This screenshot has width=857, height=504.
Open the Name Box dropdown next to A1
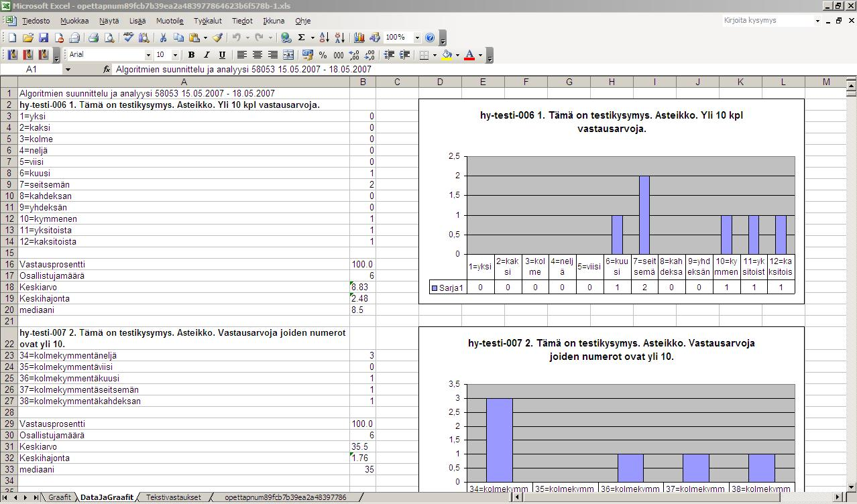point(67,69)
